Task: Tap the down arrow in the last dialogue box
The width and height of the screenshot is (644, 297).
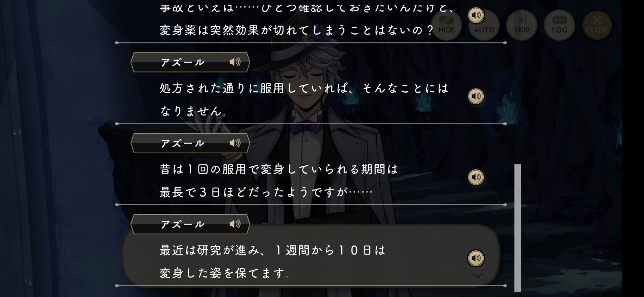Action: [x=478, y=276]
